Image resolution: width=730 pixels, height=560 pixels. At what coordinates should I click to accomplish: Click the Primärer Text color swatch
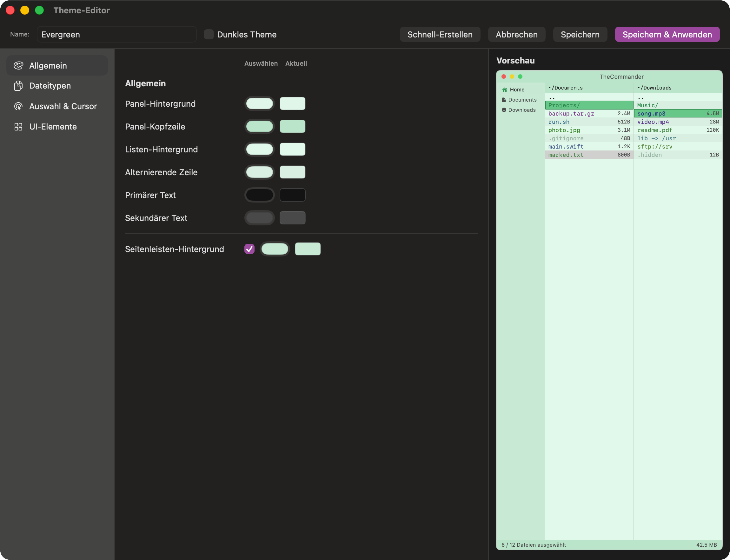click(x=259, y=195)
